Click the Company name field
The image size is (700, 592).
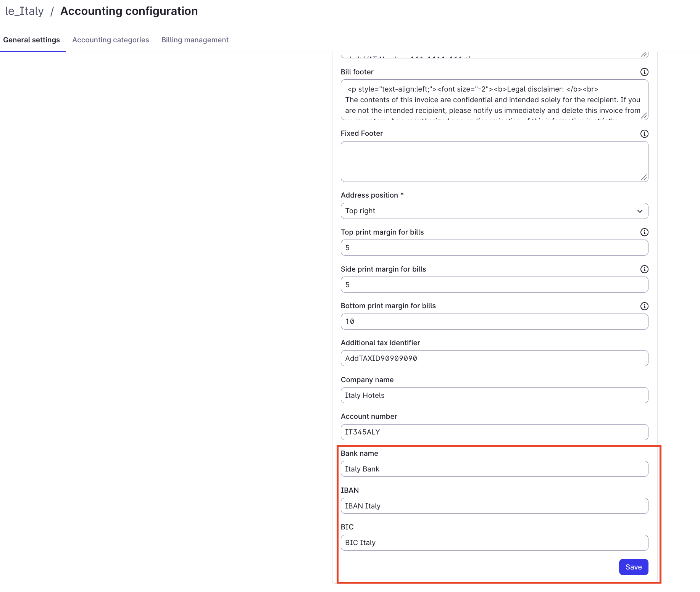(x=494, y=395)
